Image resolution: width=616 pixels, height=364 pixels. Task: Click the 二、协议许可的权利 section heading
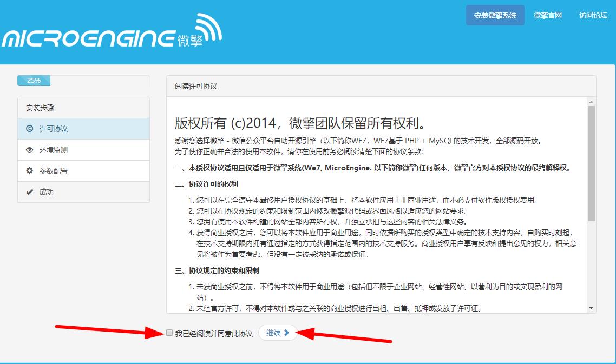pyautogui.click(x=207, y=184)
